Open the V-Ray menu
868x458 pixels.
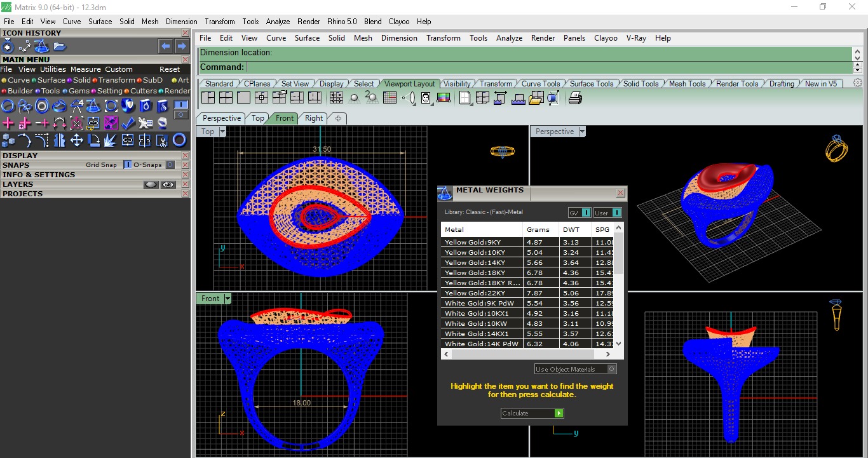tap(636, 38)
